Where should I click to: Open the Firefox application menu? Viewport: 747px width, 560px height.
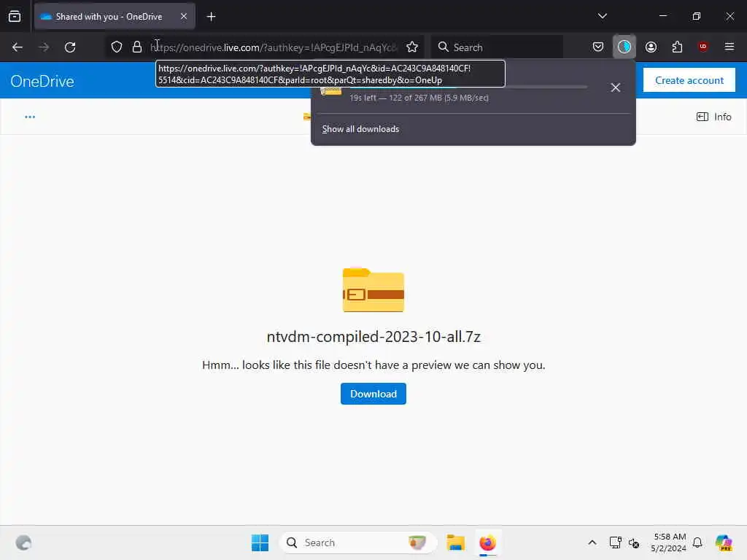click(x=729, y=47)
